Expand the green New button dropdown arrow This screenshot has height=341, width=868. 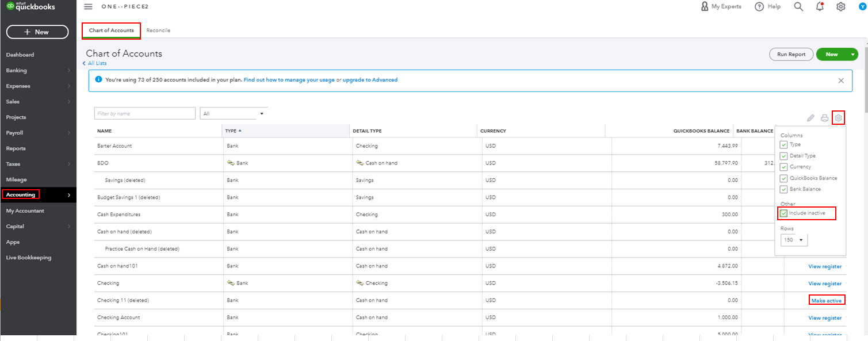852,55
